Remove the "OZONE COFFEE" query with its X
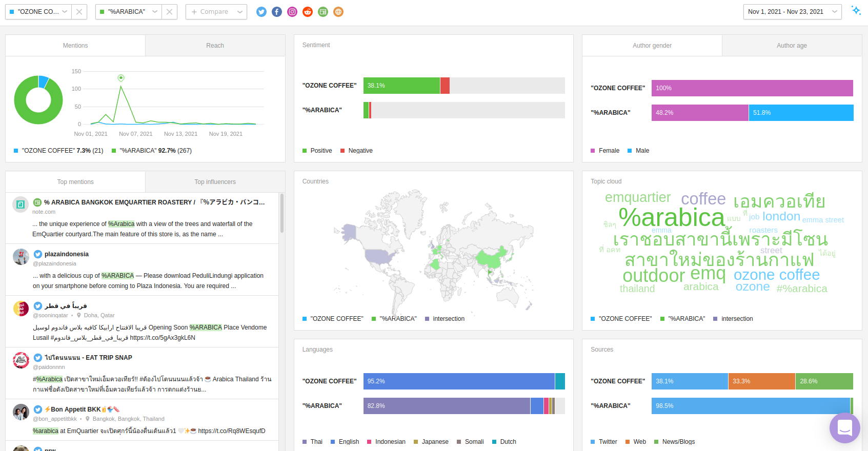The width and height of the screenshot is (868, 451). pyautogui.click(x=79, y=12)
